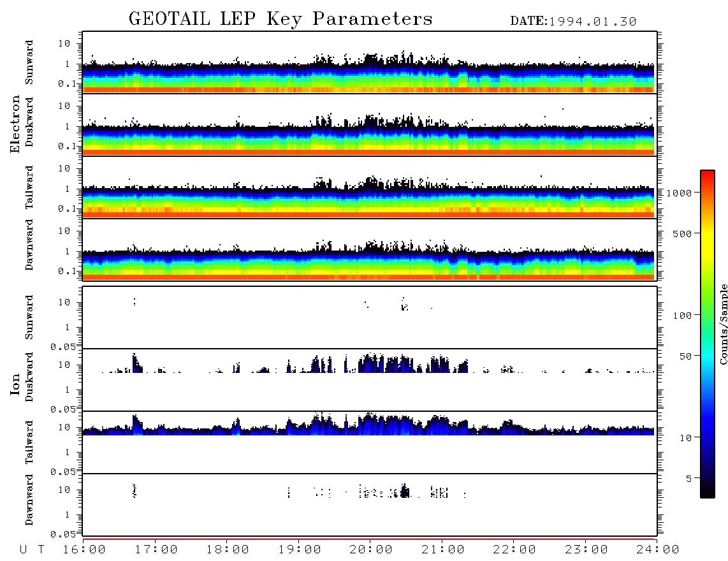This screenshot has height=561, width=728.
Task: Click the Electron Sunward spectrogram plot
Action: coord(370,62)
